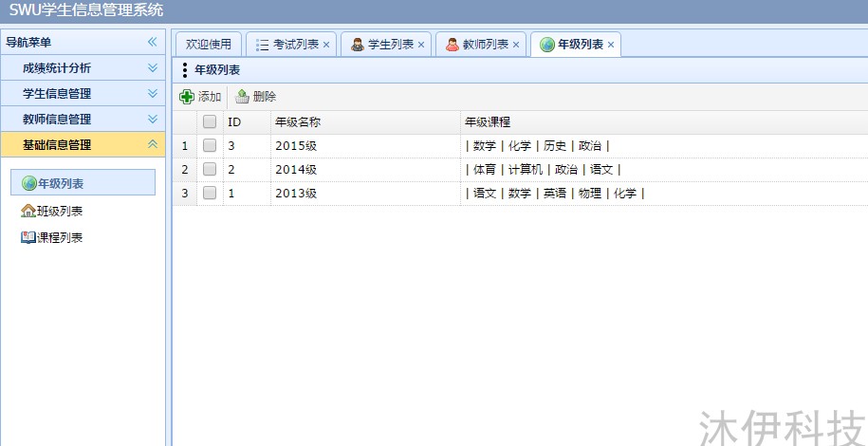Close the 年级列表 tab
Screen dimensions: 868x446
(611, 45)
